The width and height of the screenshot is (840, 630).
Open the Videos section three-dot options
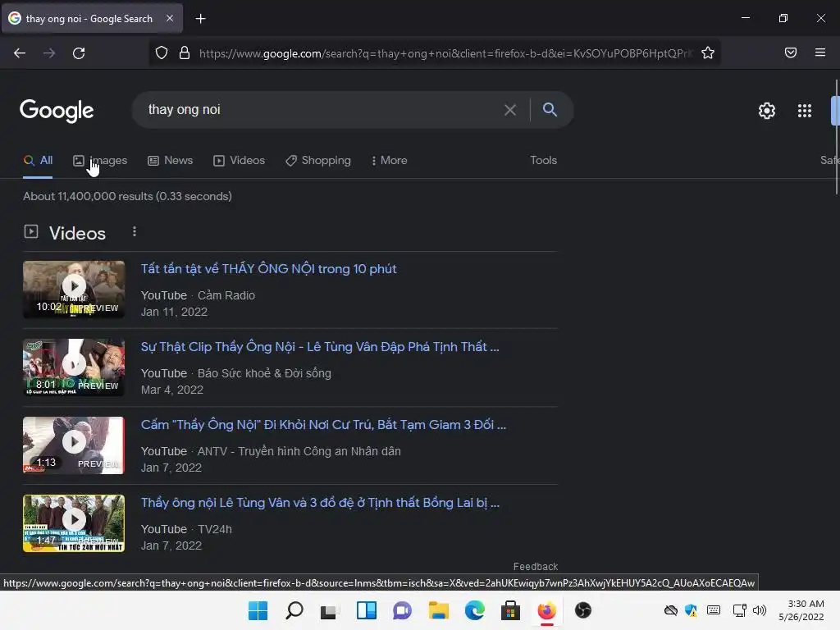coord(135,231)
